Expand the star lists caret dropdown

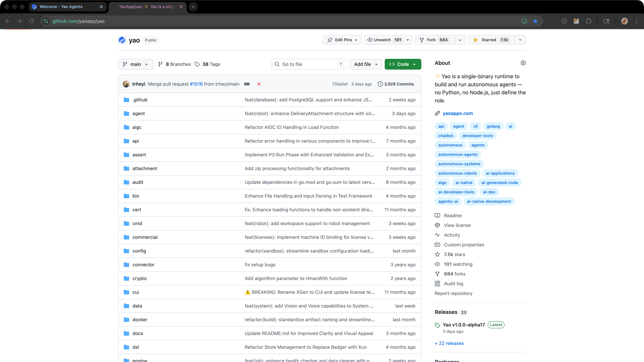click(520, 40)
